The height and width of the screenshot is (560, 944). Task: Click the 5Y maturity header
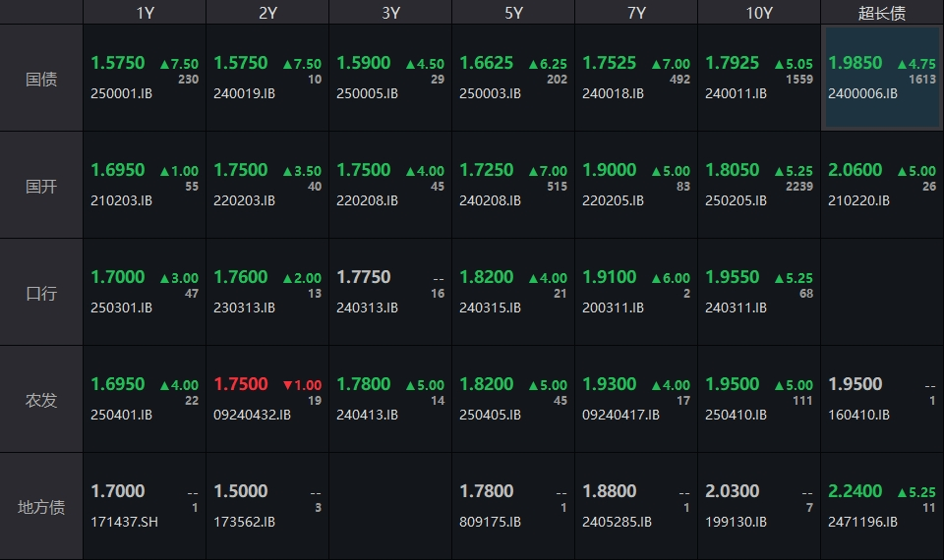[x=513, y=13]
